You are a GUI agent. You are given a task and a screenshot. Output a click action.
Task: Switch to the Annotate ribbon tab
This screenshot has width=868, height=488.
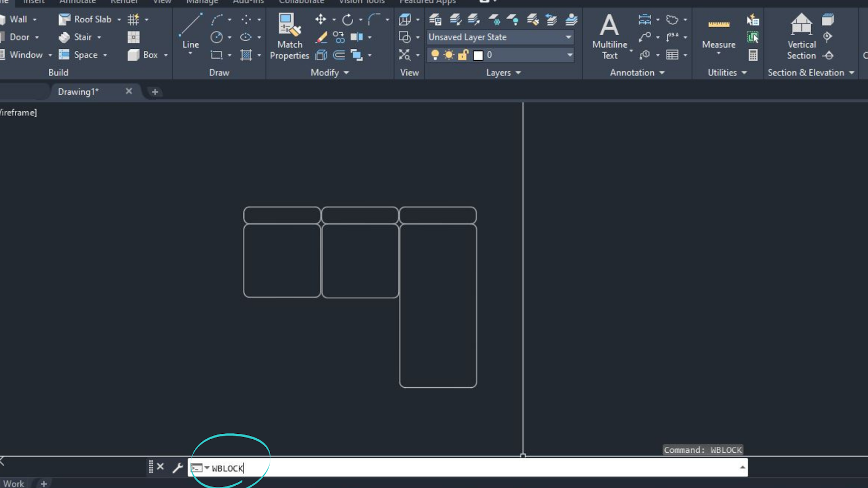77,2
